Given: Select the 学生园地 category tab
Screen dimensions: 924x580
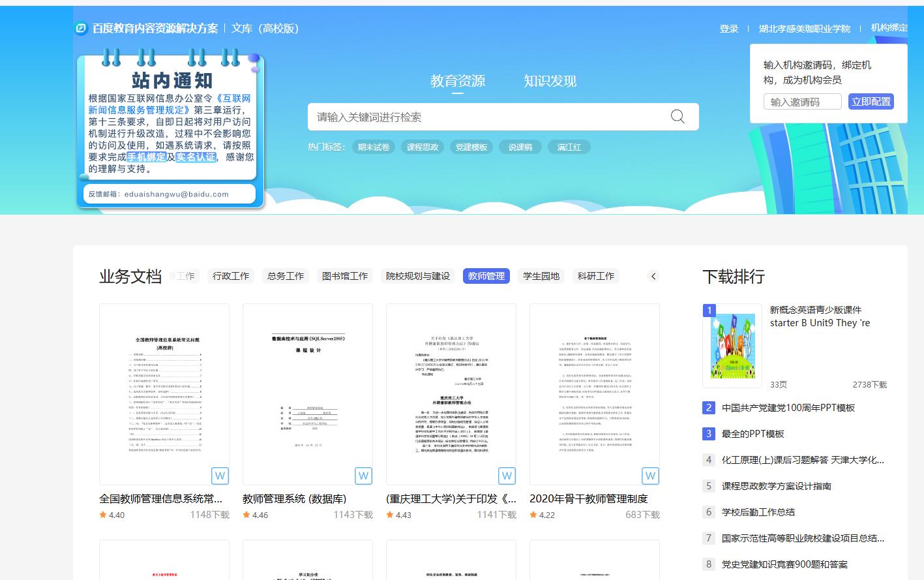Looking at the screenshot, I should [541, 276].
